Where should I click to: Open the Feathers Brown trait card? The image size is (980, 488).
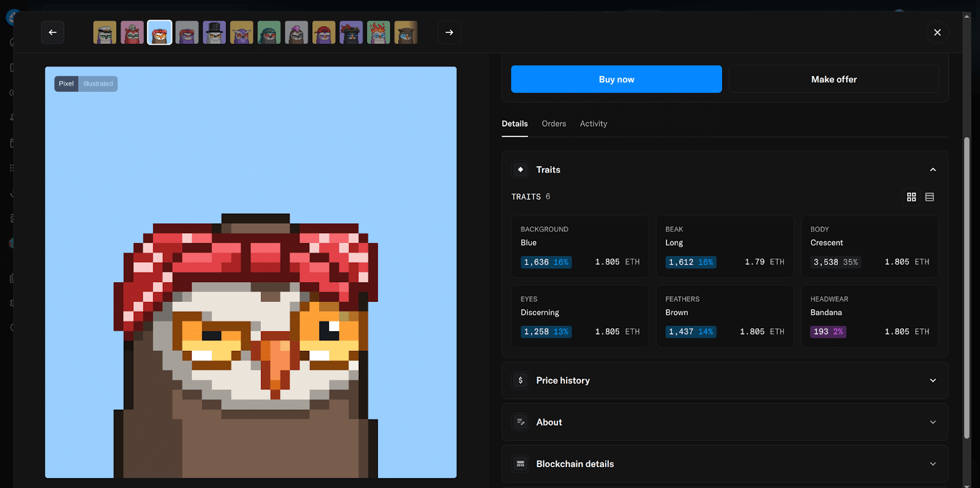(x=725, y=317)
